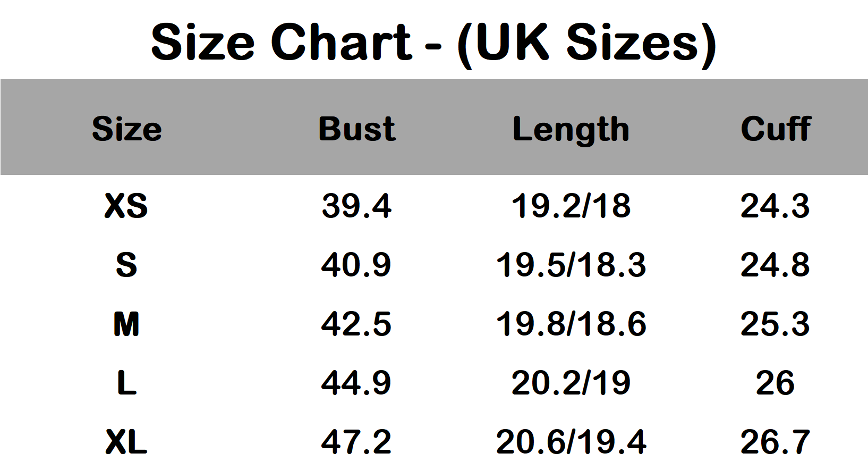Select length value 19.2/18

click(x=571, y=206)
